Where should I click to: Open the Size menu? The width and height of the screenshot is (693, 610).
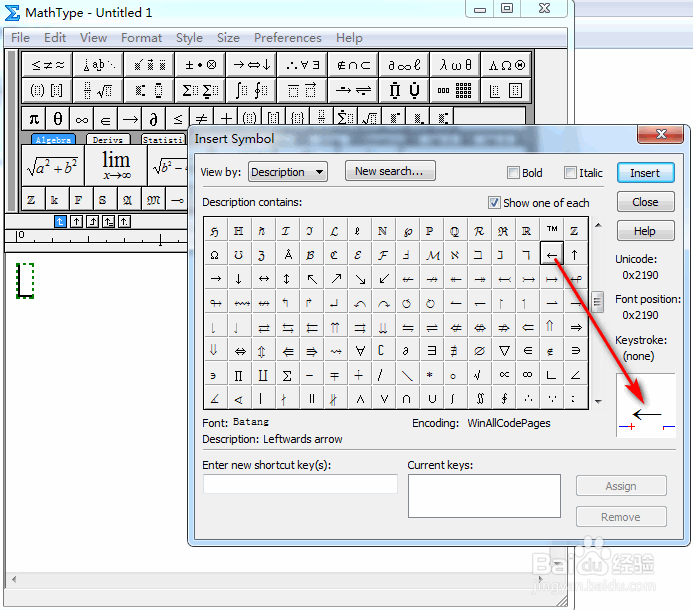pos(228,38)
